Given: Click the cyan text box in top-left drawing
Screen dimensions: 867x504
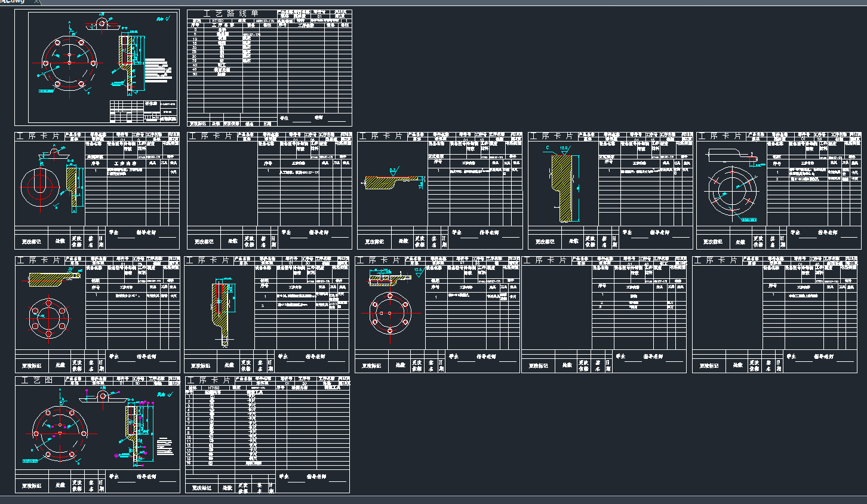Looking at the screenshot, I should [46, 91].
